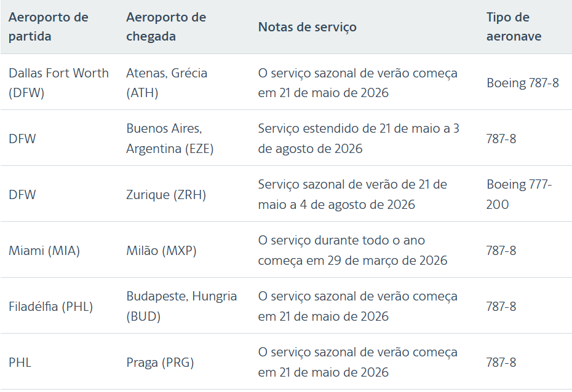This screenshot has height=392, width=572.
Task: Click the "Tipo de aeronave" column header
Action: [514, 26]
